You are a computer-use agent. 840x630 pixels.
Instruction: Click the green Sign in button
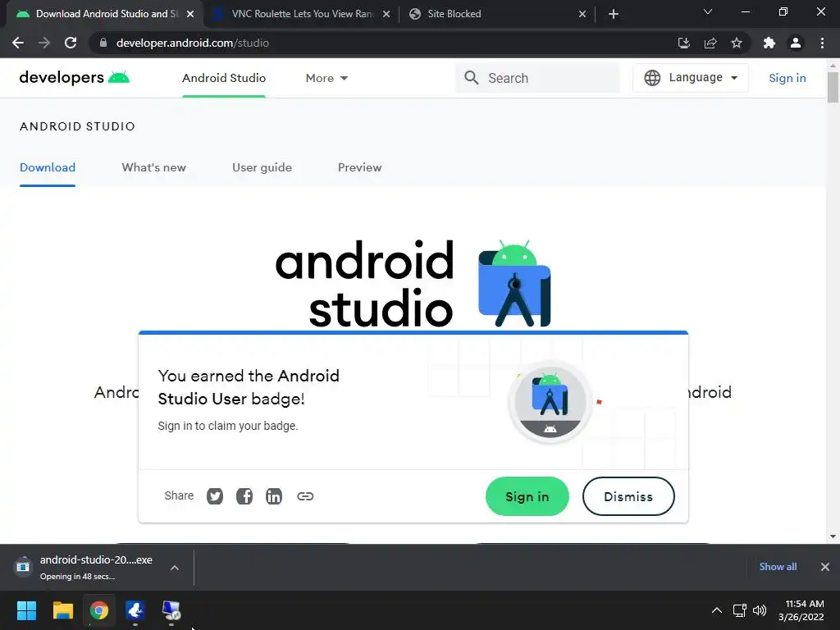point(527,496)
